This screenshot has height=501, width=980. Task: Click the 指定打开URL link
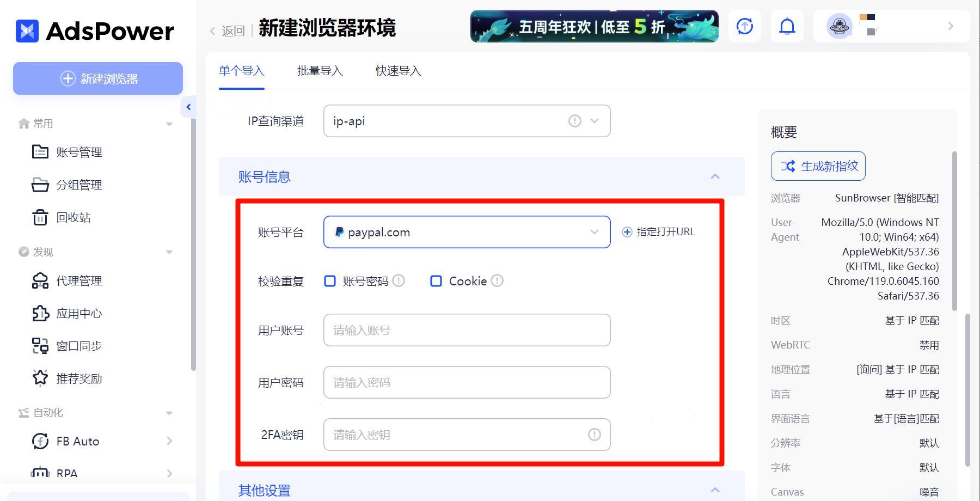tap(658, 232)
